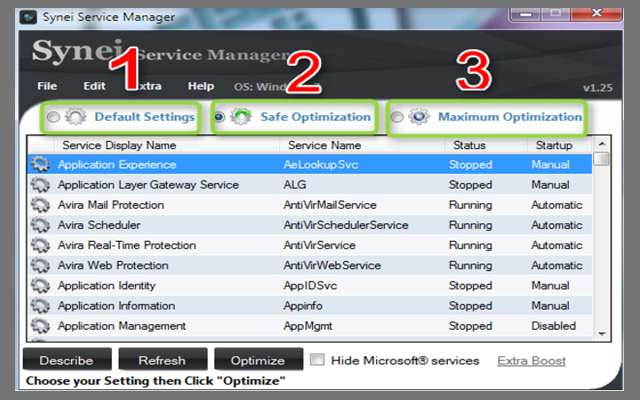Open the Extra Boost link
The width and height of the screenshot is (640, 400).
coord(531,361)
